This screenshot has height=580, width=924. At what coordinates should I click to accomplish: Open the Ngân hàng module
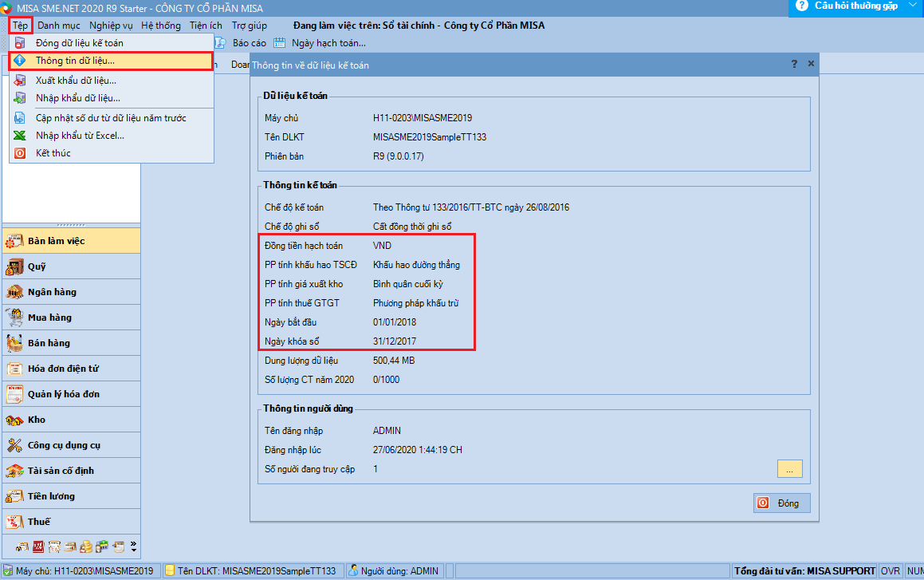point(71,292)
